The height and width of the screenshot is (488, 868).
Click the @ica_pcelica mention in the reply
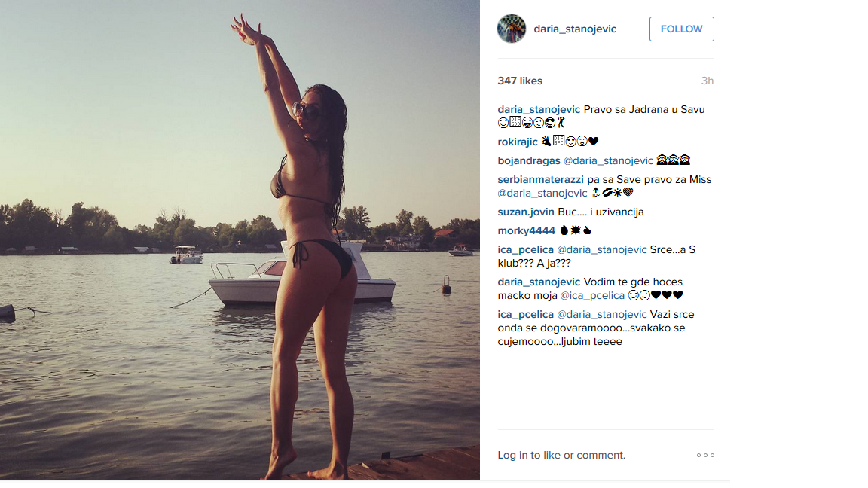592,295
